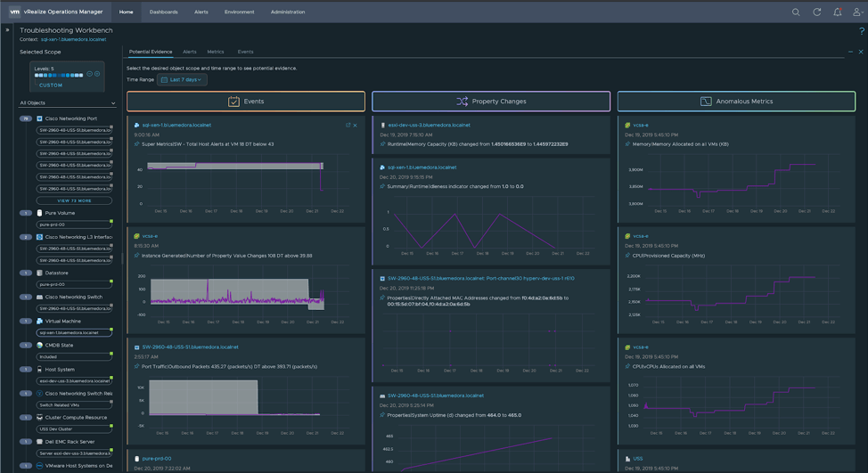Switch to the Events tab

tap(246, 52)
